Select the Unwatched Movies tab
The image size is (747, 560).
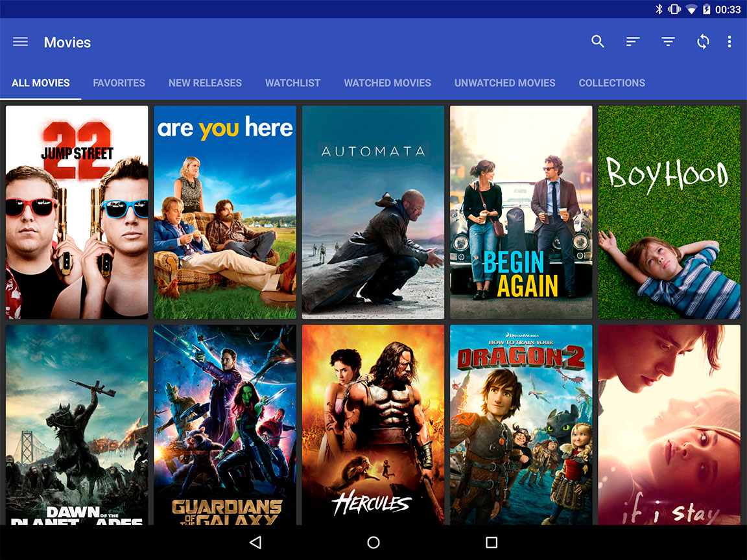(504, 83)
